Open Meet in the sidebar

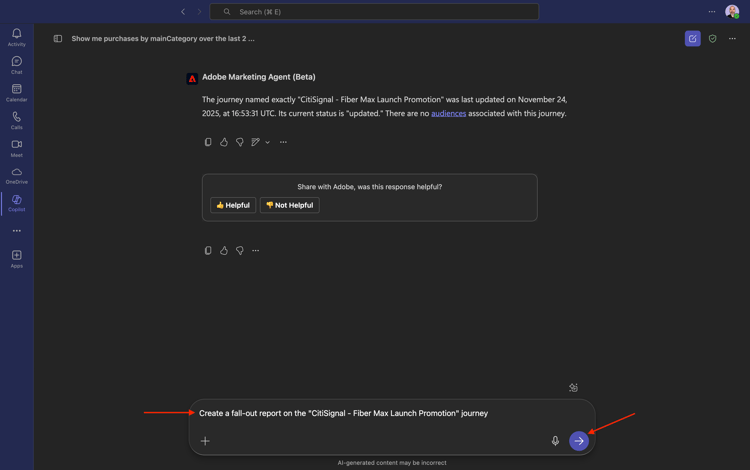click(x=17, y=148)
